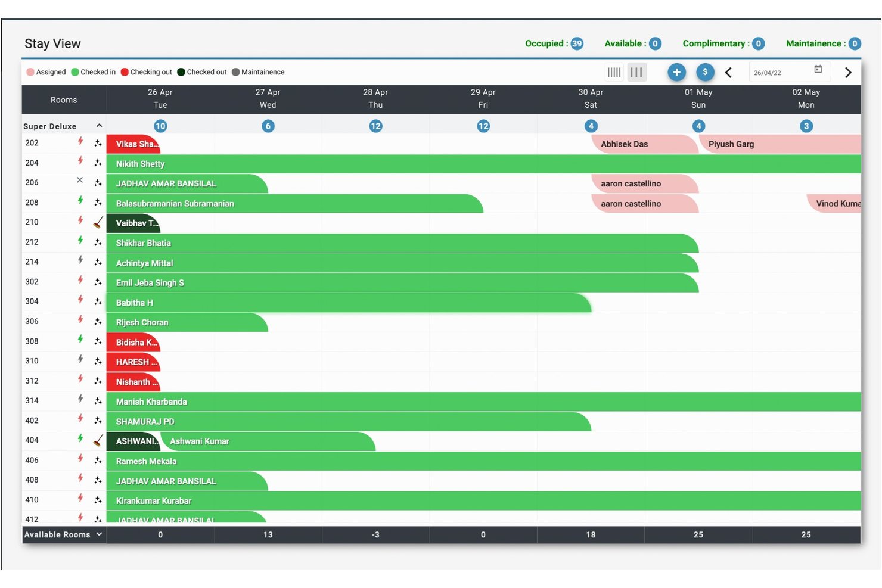This screenshot has width=882, height=588.
Task: Open the Ashwani Kumar green booking bar
Action: [268, 441]
